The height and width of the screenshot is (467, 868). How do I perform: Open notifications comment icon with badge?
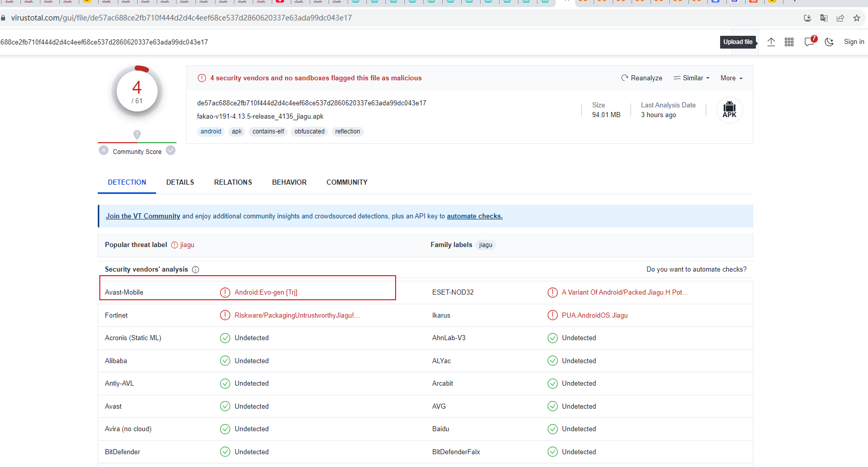click(810, 41)
